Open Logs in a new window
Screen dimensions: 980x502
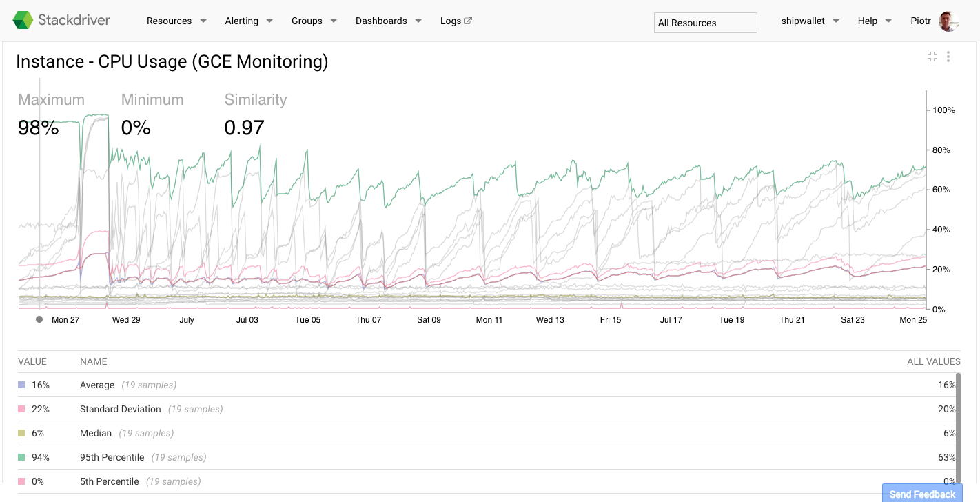click(456, 21)
